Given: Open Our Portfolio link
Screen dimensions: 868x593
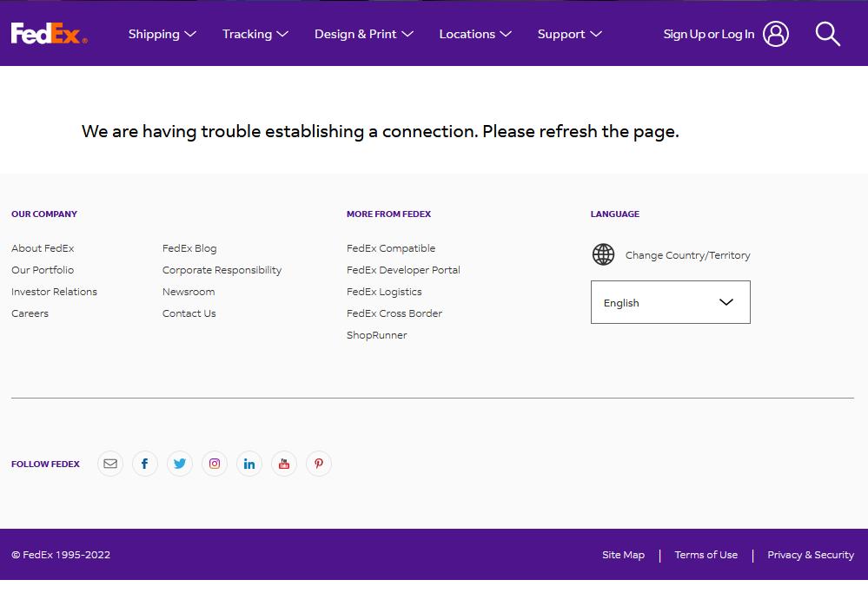Looking at the screenshot, I should tap(43, 270).
